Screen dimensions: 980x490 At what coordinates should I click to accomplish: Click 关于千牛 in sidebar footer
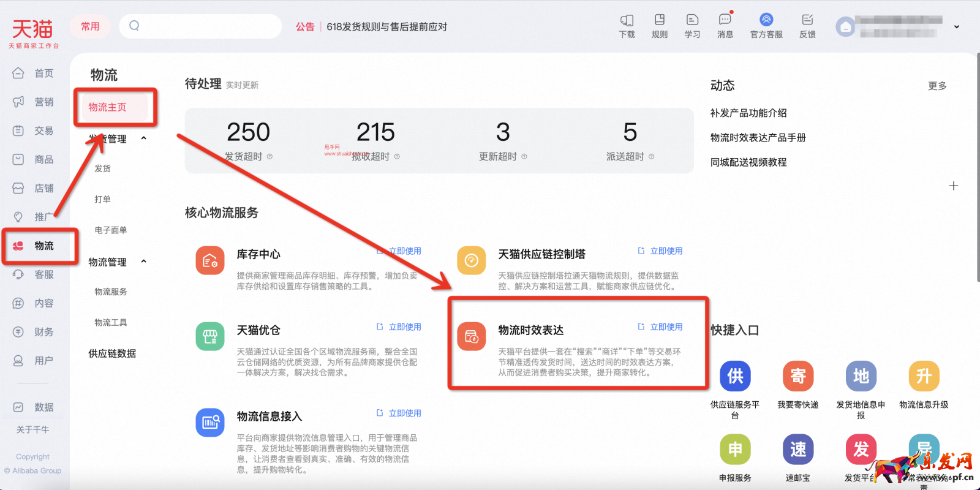[32, 430]
